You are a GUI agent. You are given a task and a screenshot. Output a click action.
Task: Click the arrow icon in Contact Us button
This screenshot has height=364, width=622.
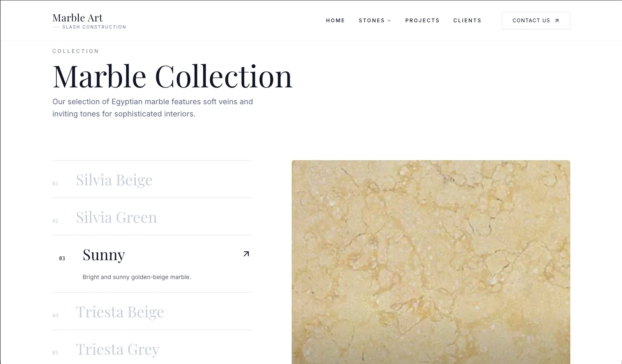click(557, 21)
